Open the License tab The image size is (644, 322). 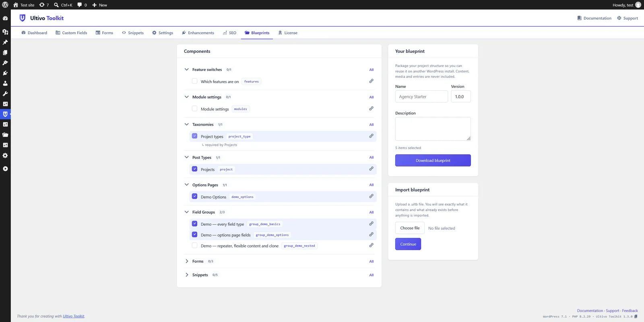point(288,33)
